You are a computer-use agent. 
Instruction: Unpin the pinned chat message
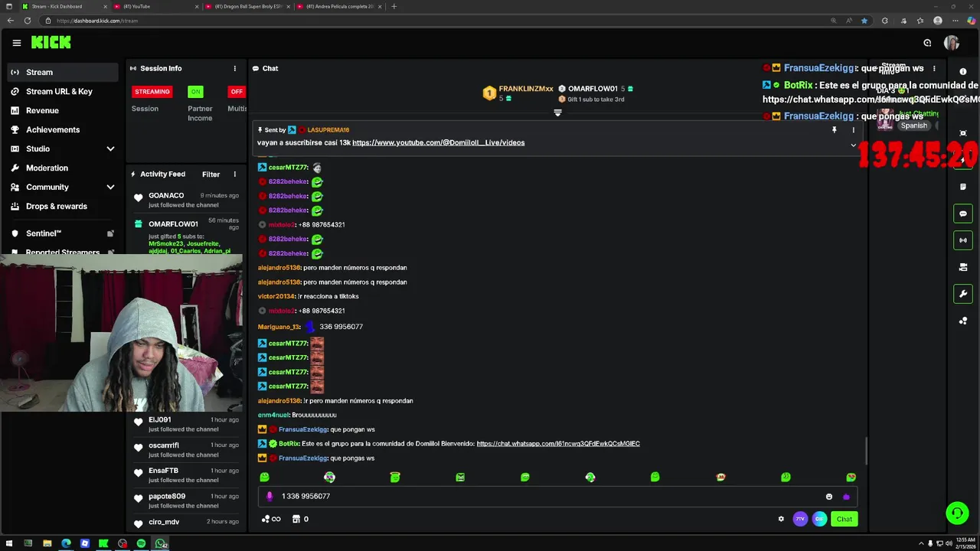click(834, 130)
